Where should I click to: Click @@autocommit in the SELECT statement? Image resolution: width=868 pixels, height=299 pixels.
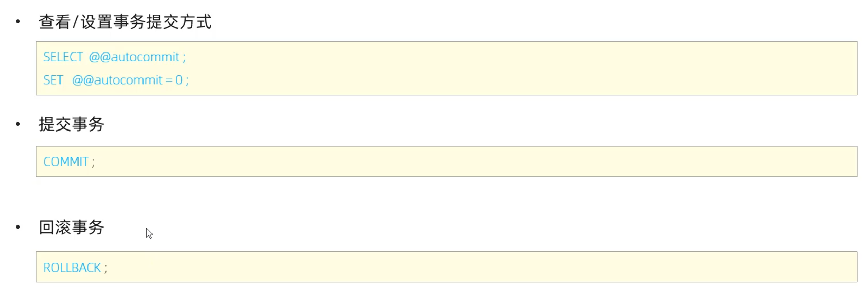click(x=134, y=57)
